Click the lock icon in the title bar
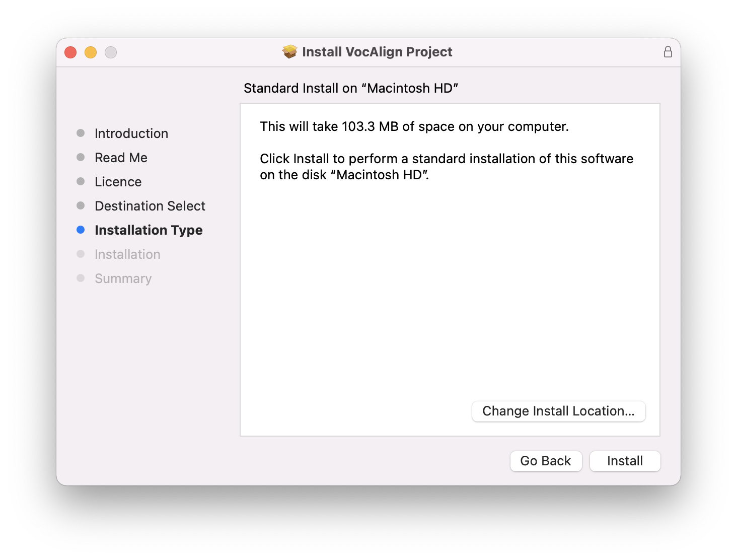The width and height of the screenshot is (737, 560). 668,52
